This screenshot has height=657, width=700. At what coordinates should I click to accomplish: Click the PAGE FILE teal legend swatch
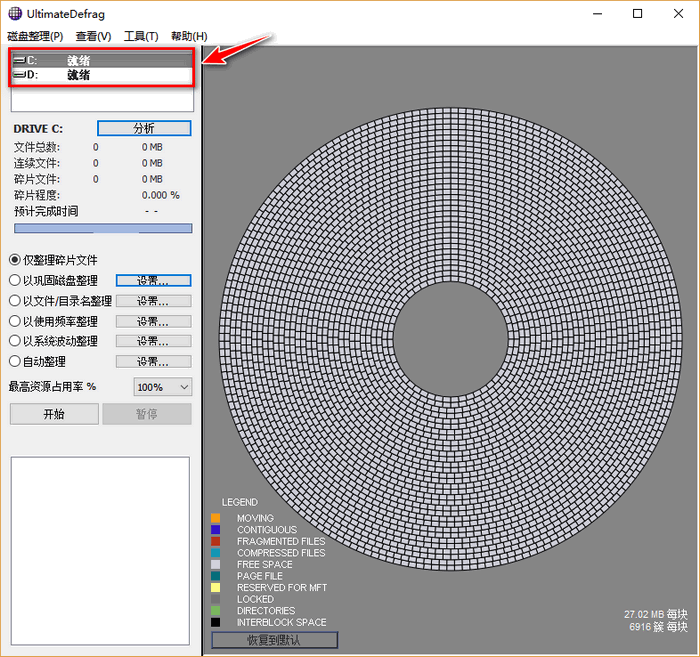216,576
